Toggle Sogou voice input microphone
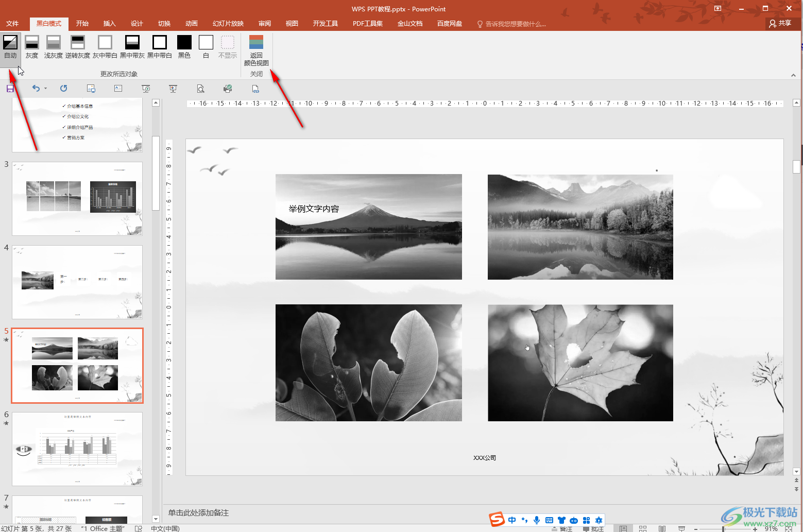Screen dimensions: 803x532 click(x=537, y=520)
